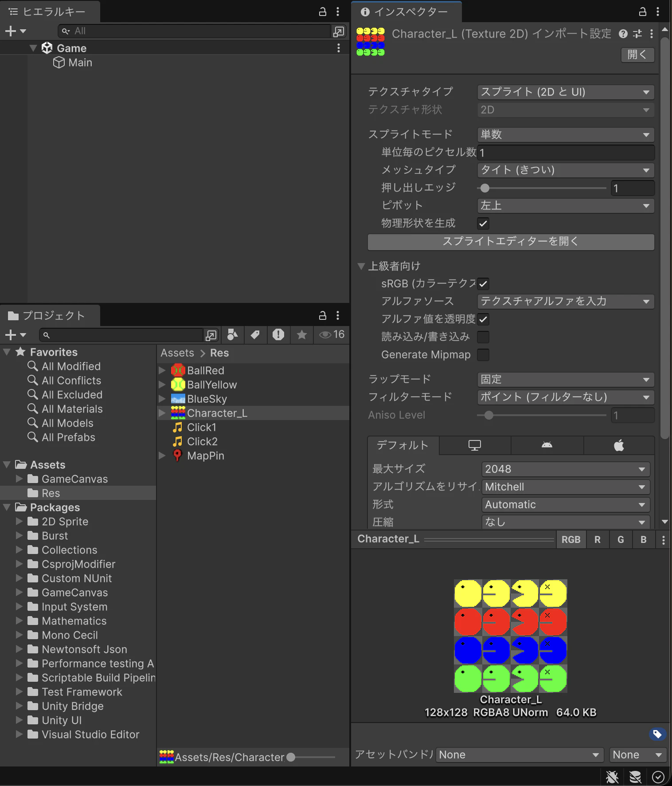This screenshot has width=672, height=786.
Task: Search by import log type icon
Action: 278,335
